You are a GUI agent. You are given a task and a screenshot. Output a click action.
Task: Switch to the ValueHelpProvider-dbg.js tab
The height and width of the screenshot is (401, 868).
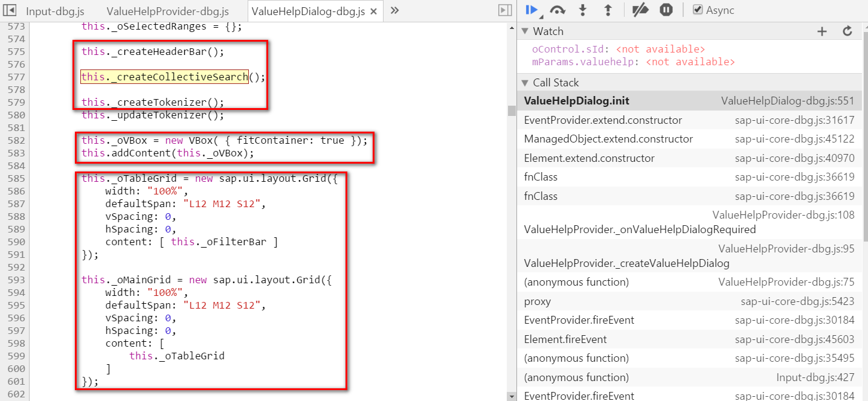click(167, 11)
